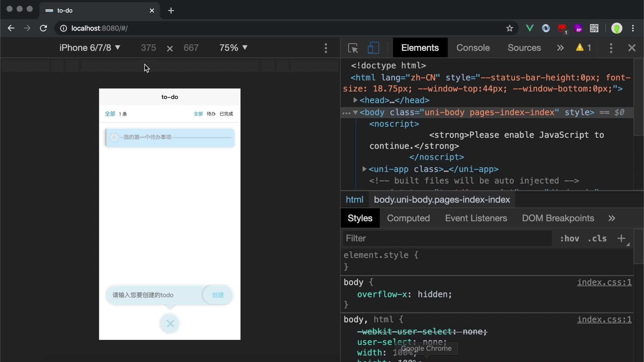The width and height of the screenshot is (644, 362).
Task: Show more DevTools panel tabs
Action: (x=560, y=48)
